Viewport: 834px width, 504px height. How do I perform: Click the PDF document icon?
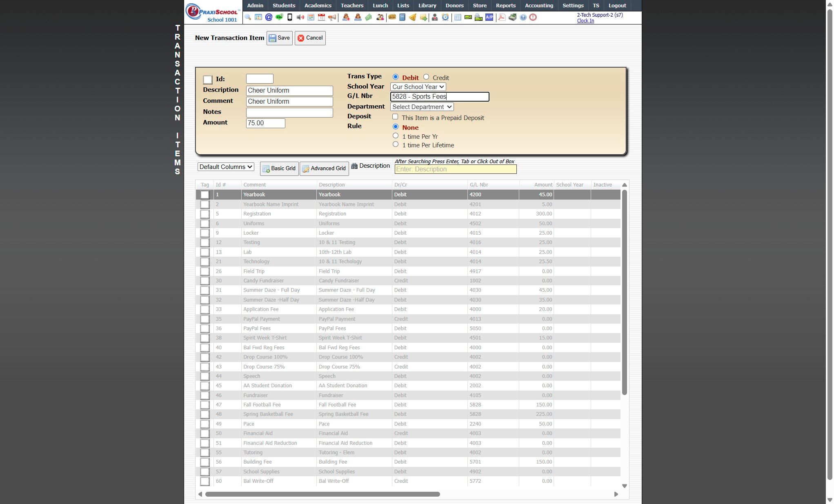pyautogui.click(x=502, y=17)
